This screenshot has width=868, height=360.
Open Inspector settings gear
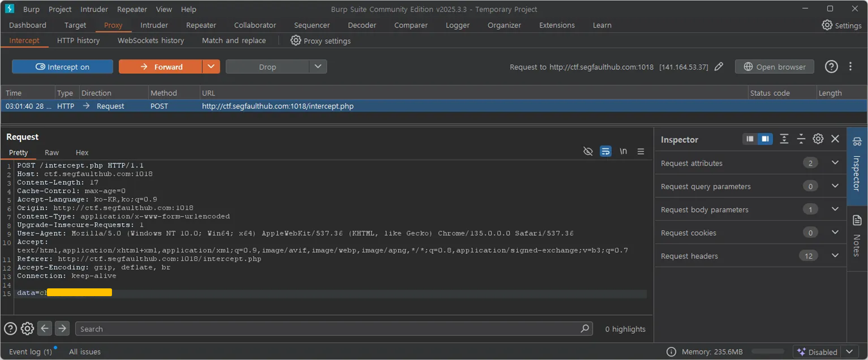coord(818,139)
